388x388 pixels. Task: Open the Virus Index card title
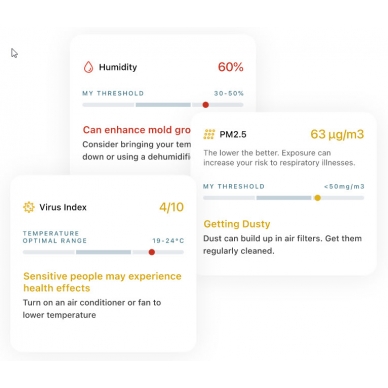click(x=63, y=207)
